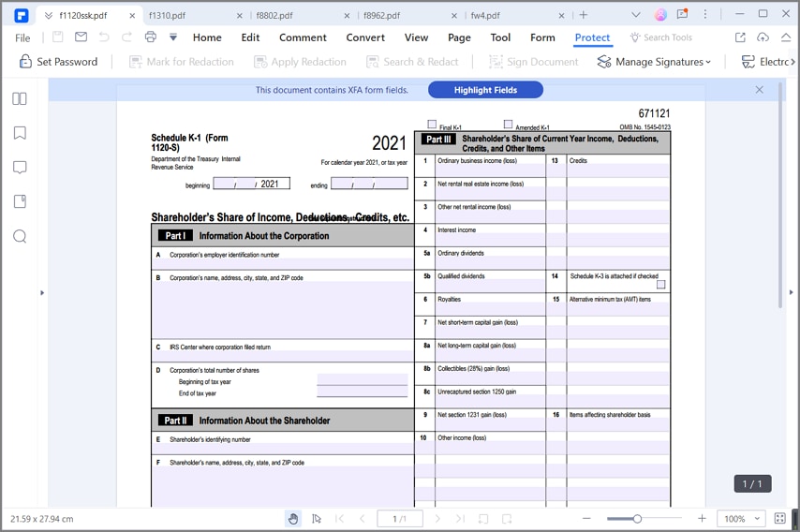Click the Search & Redact button
Image resolution: width=800 pixels, height=532 pixels.
[x=412, y=62]
